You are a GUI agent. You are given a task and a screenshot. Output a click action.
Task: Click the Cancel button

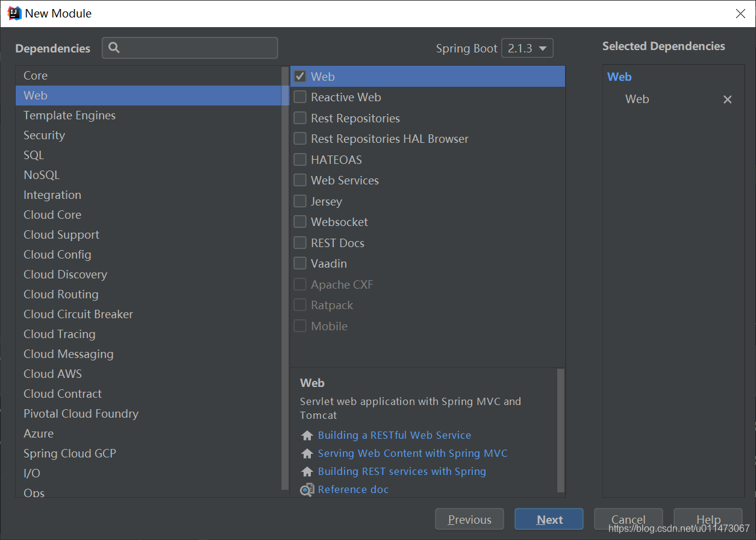coord(628,520)
